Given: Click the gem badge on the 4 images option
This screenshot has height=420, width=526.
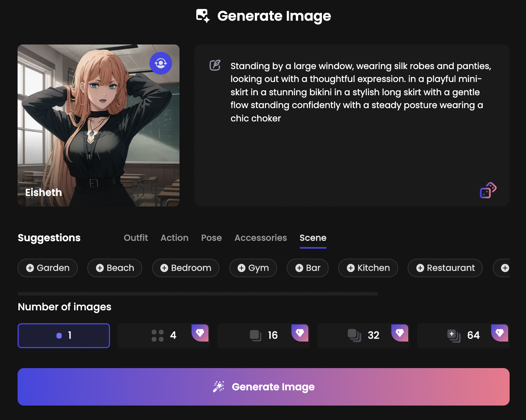Looking at the screenshot, I should coord(200,333).
